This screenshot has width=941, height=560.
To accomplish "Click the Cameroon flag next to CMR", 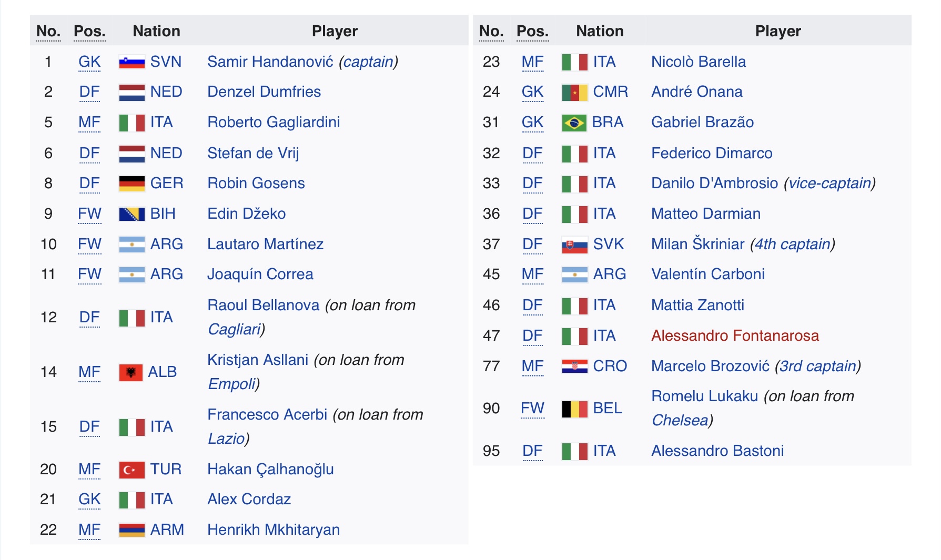I will coord(574,93).
